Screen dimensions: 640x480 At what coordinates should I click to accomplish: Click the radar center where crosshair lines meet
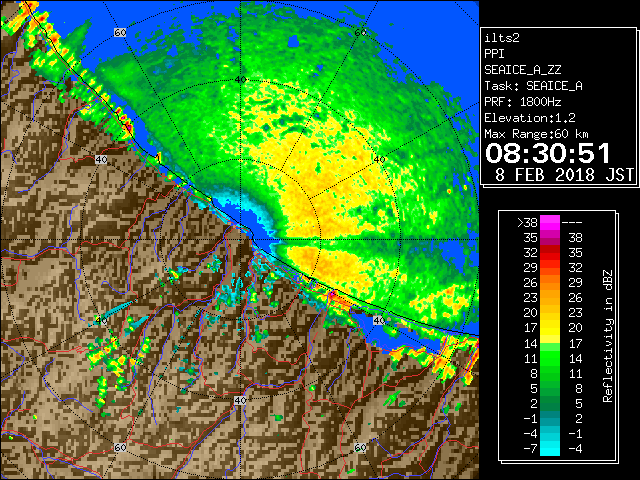point(240,240)
